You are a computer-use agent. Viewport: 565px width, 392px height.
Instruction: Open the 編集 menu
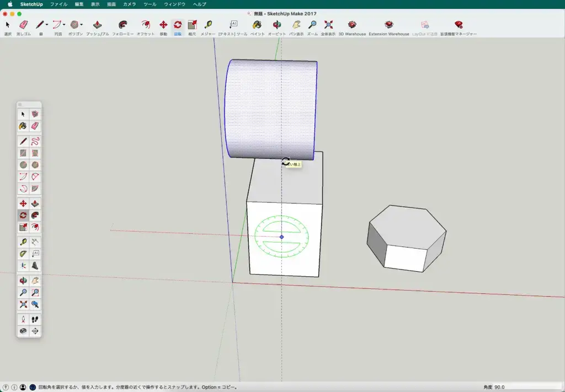pos(79,4)
